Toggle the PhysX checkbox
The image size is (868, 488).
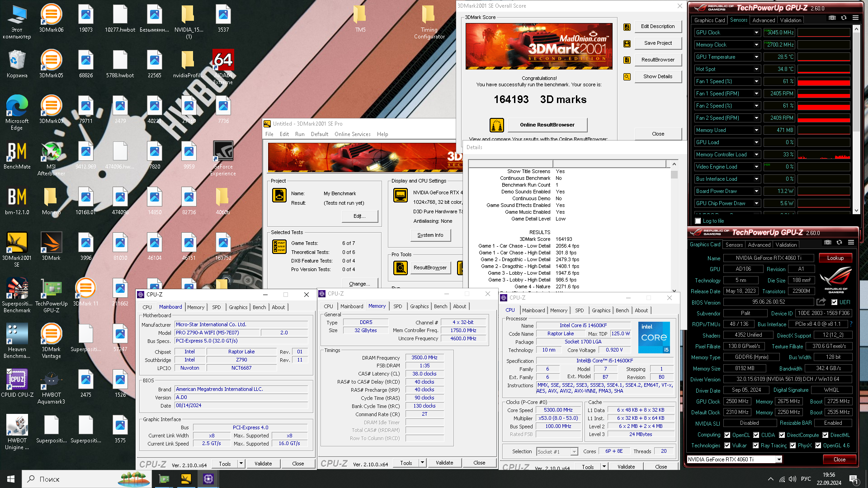click(793, 446)
